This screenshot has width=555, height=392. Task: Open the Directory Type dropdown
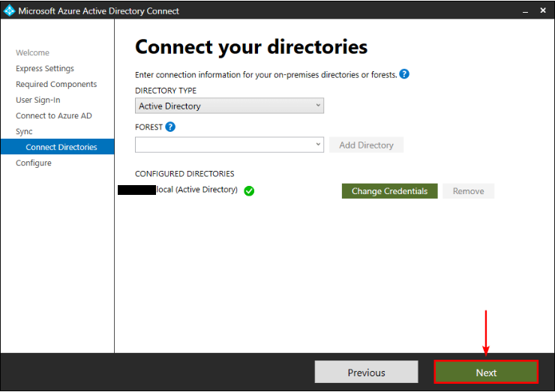[x=229, y=106]
